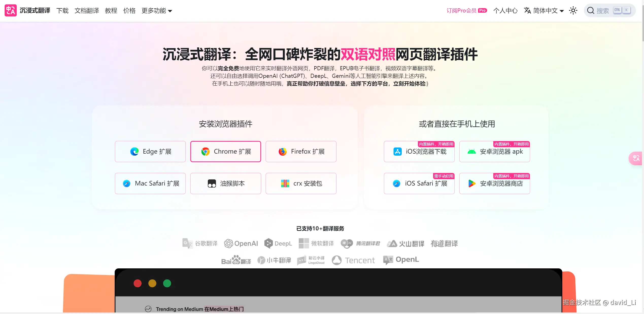
Task: Click the crx 安装包 archive icon
Action: [x=285, y=183]
